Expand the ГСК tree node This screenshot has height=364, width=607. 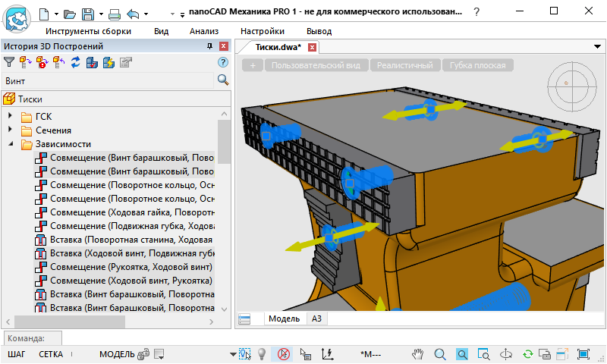(11, 116)
